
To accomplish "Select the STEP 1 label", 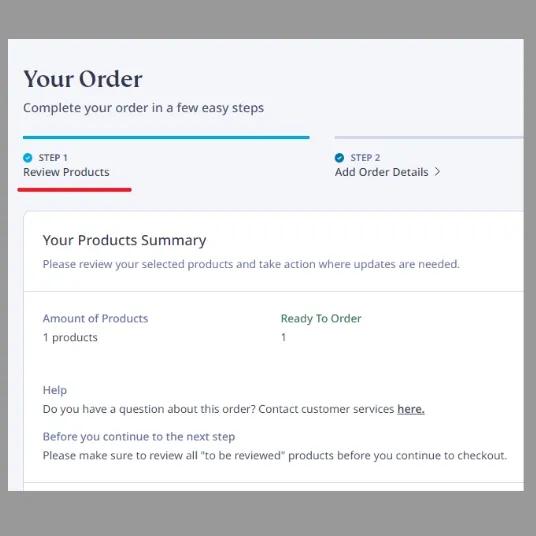I will coord(53,158).
